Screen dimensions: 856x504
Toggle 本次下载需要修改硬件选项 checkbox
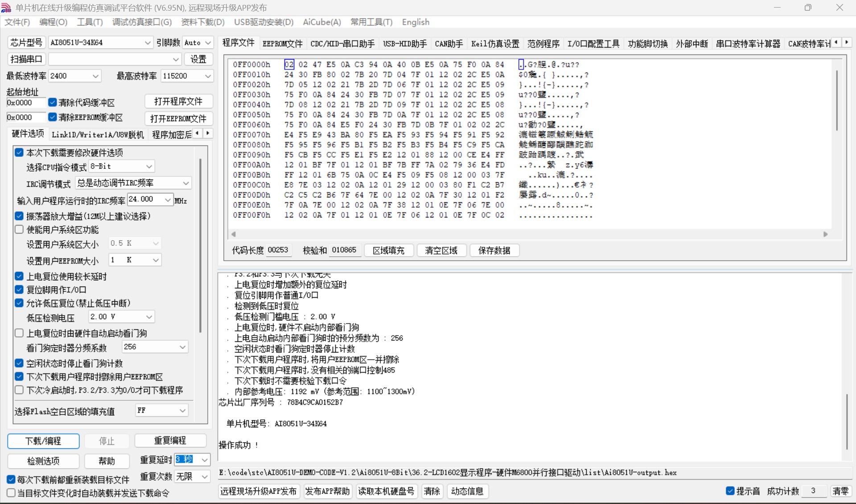pyautogui.click(x=19, y=152)
